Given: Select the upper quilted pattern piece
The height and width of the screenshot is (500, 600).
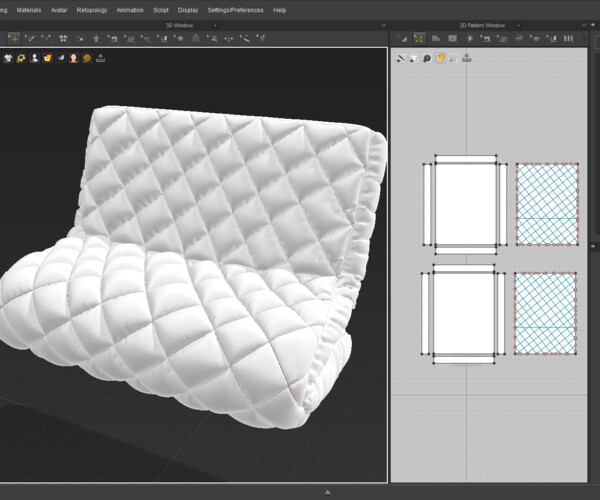Looking at the screenshot, I should click(546, 204).
